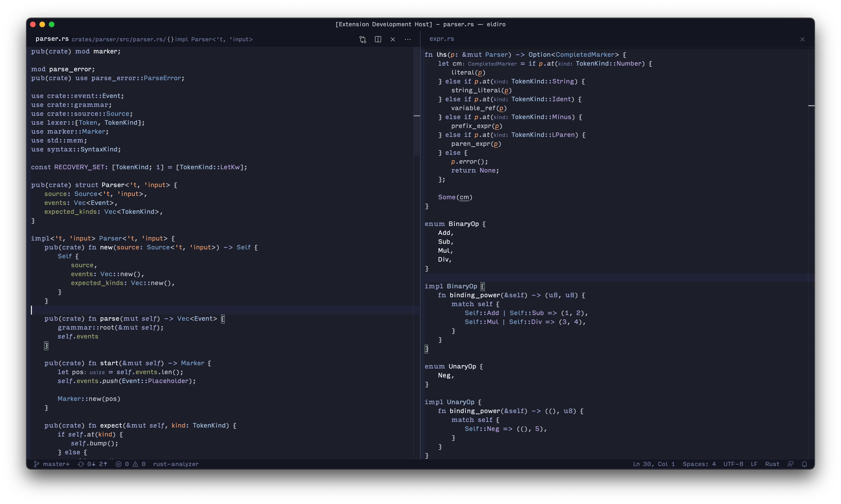This screenshot has height=504, width=841.
Task: Click the split editor right icon
Action: click(378, 39)
